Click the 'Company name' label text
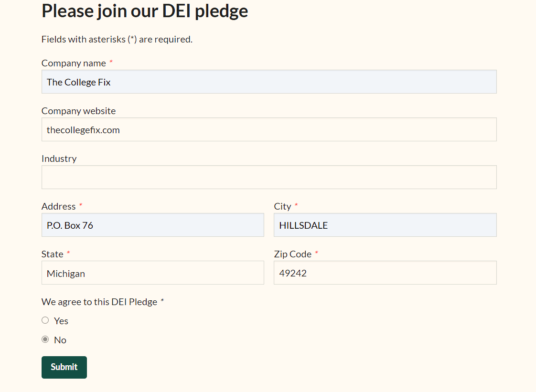This screenshot has width=536, height=392. click(x=74, y=63)
